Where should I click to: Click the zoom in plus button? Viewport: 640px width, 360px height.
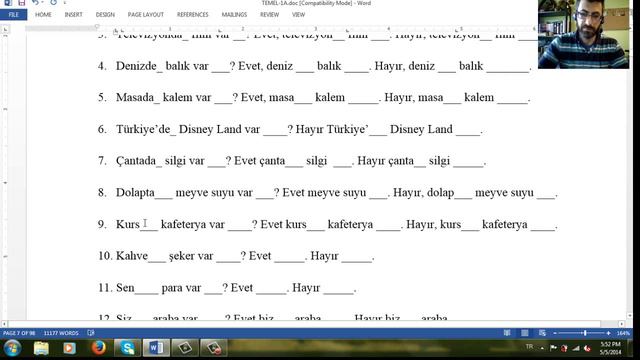tap(609, 333)
